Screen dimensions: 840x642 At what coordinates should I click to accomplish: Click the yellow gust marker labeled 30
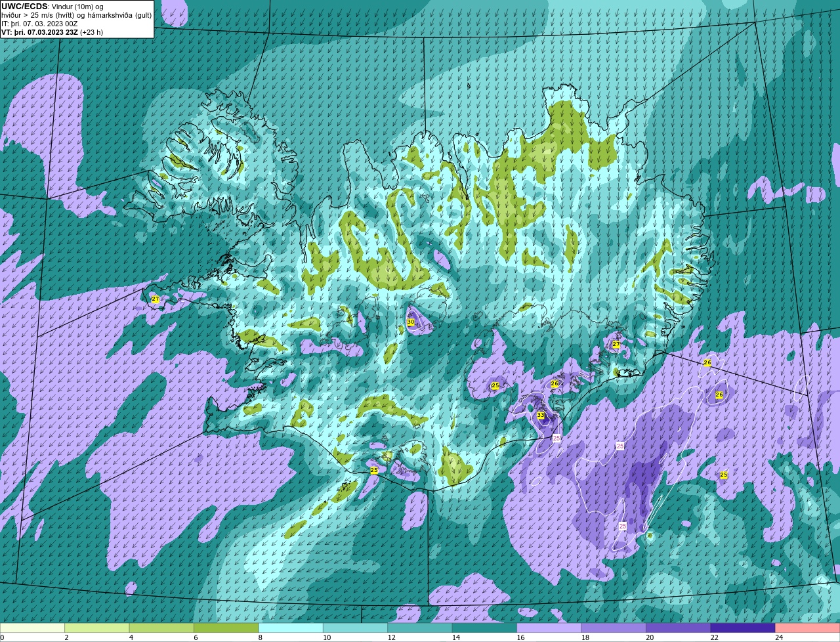[x=411, y=322]
